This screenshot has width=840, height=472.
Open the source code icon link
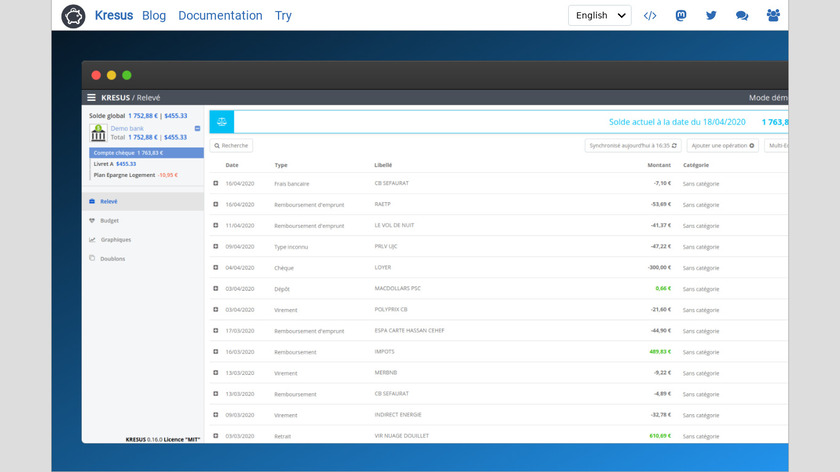pos(650,16)
